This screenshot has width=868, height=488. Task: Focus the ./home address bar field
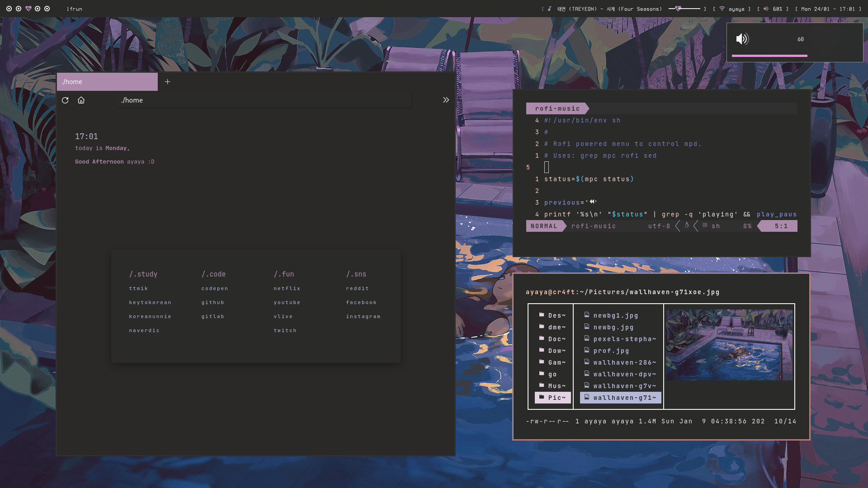coord(264,100)
